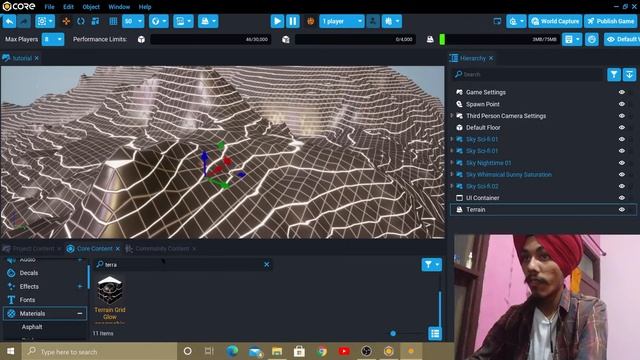Open the Window menu
The width and height of the screenshot is (640, 360).
coord(119,7)
